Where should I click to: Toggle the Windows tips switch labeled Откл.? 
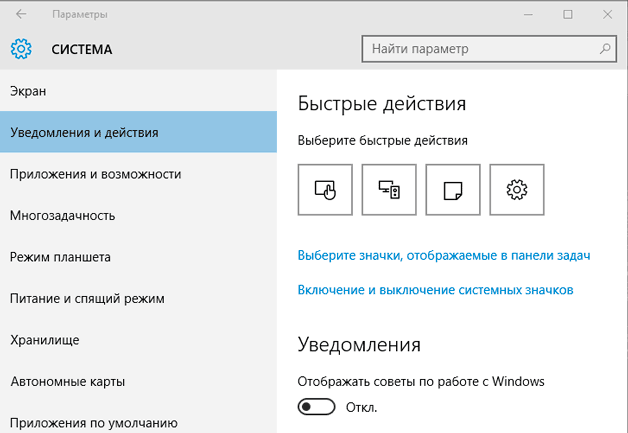coord(316,407)
